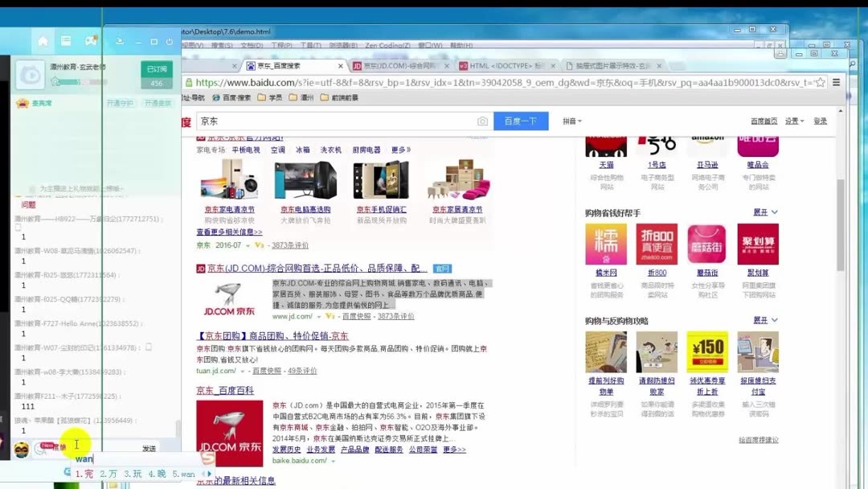Click the 糯米网 site icon
This screenshot has width=868, height=489.
tap(607, 244)
